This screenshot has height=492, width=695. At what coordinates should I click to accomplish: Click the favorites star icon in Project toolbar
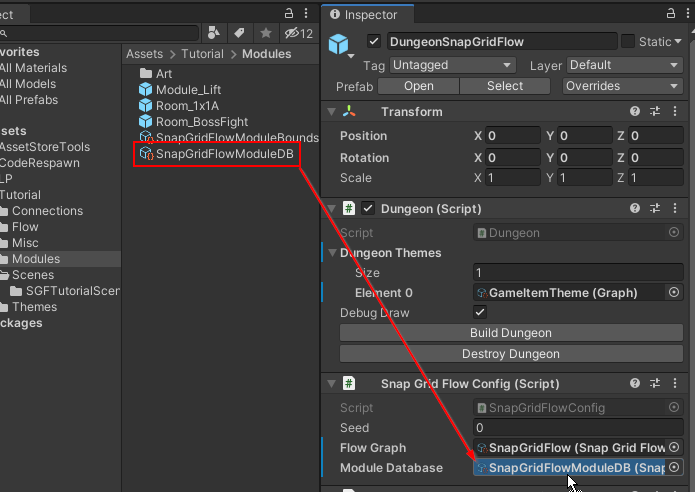pyautogui.click(x=266, y=34)
